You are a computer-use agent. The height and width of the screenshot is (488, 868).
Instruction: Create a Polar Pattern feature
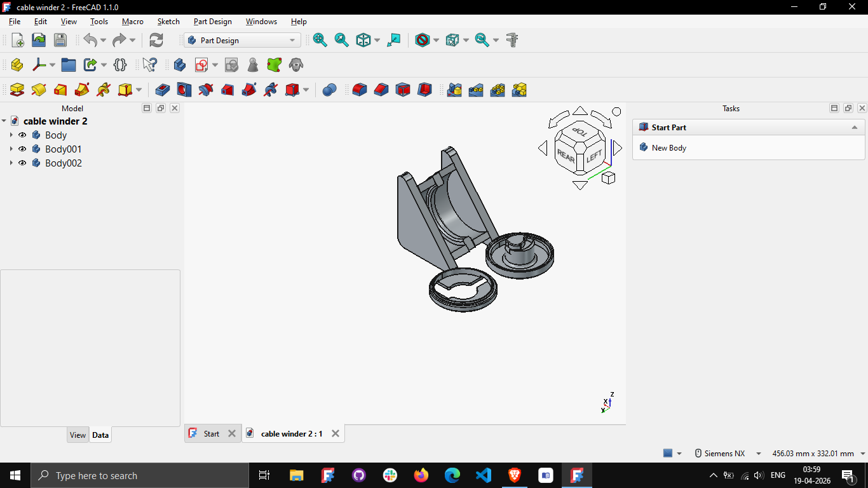498,90
